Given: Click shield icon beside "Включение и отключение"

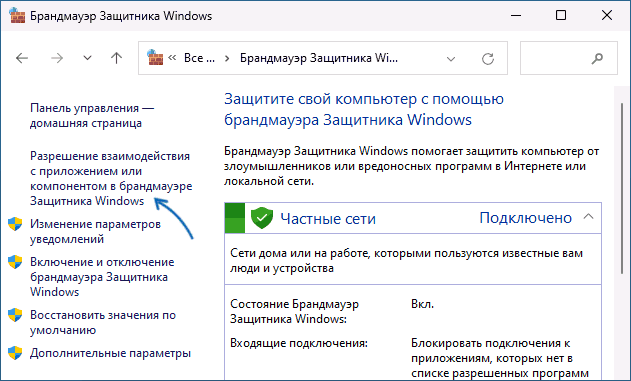Looking at the screenshot, I should click(x=15, y=262).
